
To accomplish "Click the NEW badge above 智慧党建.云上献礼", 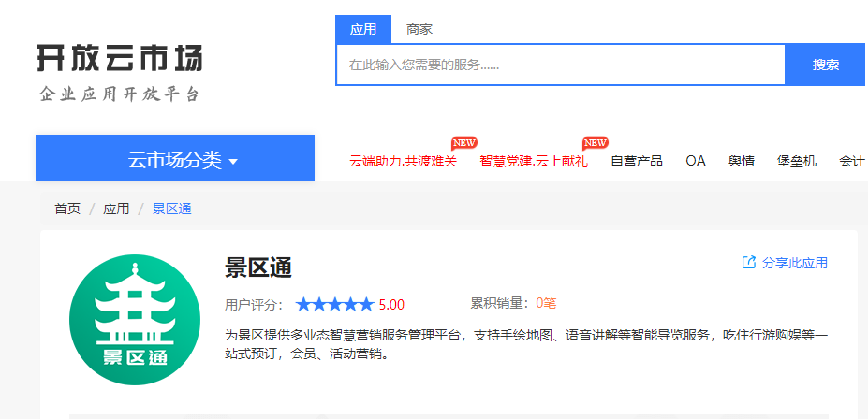I will 595,143.
